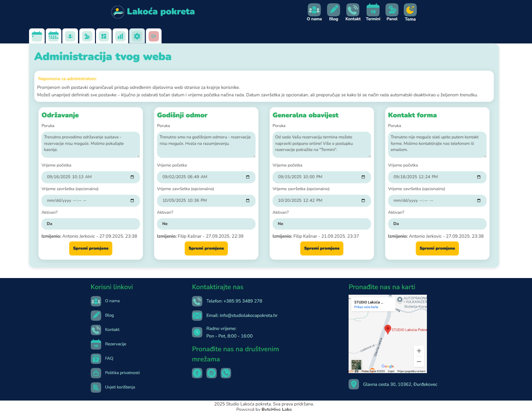The image size is (532, 411).
Task: Open the Aktivan dropdown under Održavanje
Action: (x=90, y=224)
